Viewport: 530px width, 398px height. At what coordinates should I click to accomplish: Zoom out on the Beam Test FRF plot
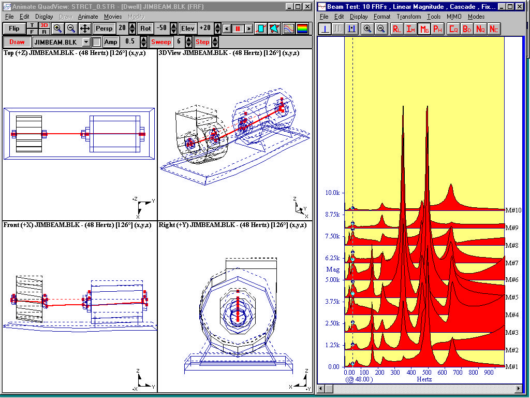tap(381, 29)
